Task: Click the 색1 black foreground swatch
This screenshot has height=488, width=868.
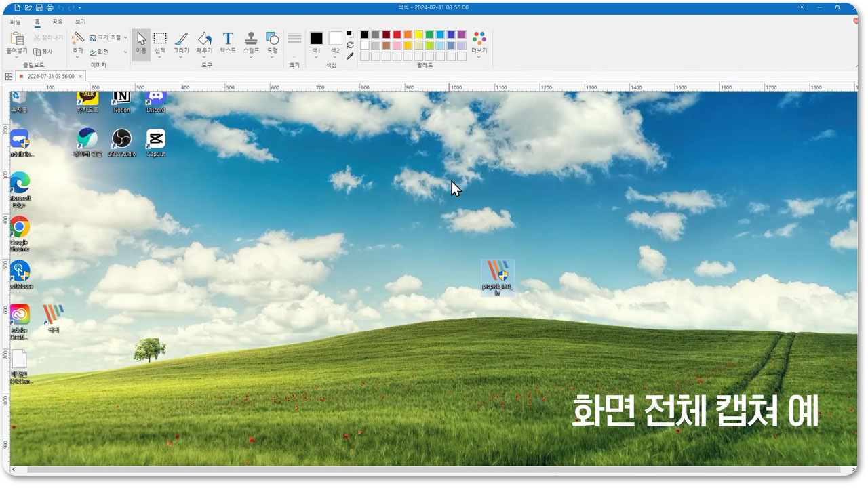Action: coord(316,38)
